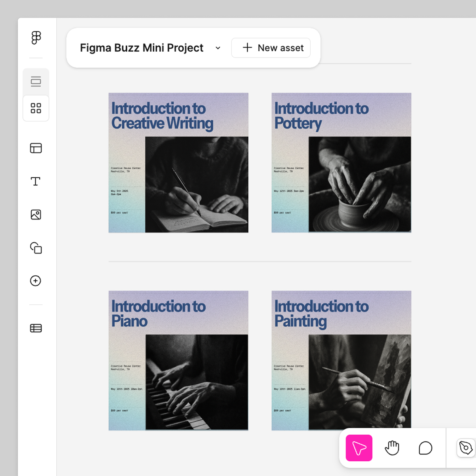Click the New asset button
The width and height of the screenshot is (476, 476).
tap(271, 48)
